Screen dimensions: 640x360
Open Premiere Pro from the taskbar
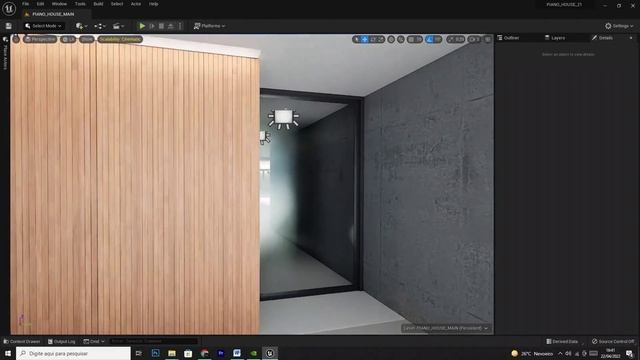click(x=221, y=353)
